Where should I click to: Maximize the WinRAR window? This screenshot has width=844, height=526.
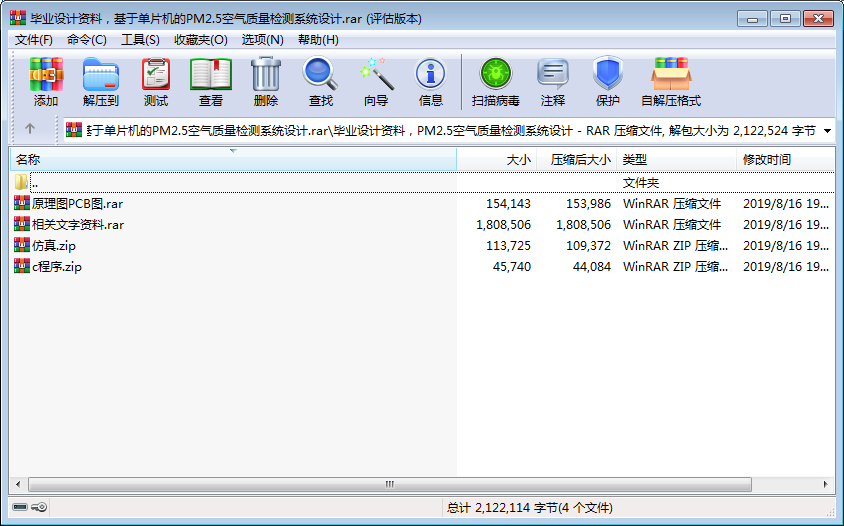tap(785, 19)
